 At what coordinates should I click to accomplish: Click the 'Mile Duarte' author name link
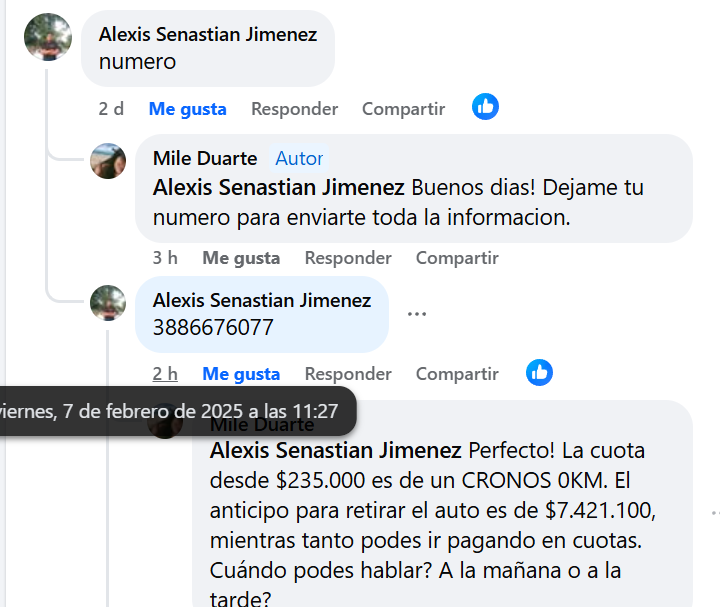tap(205, 158)
